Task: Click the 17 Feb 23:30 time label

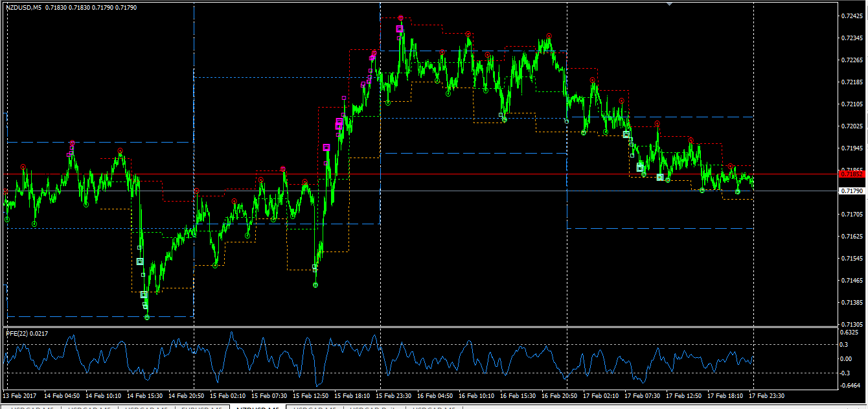Action: coord(767,395)
